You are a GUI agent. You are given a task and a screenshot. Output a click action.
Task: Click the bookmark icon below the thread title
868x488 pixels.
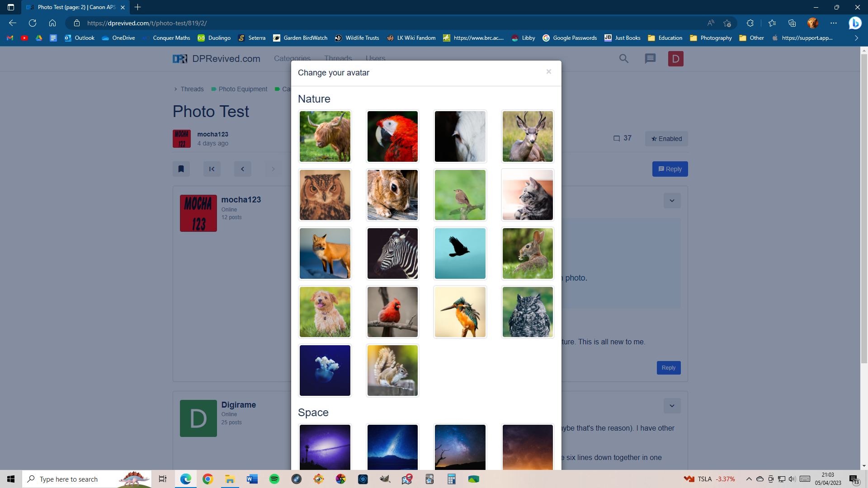[181, 169]
